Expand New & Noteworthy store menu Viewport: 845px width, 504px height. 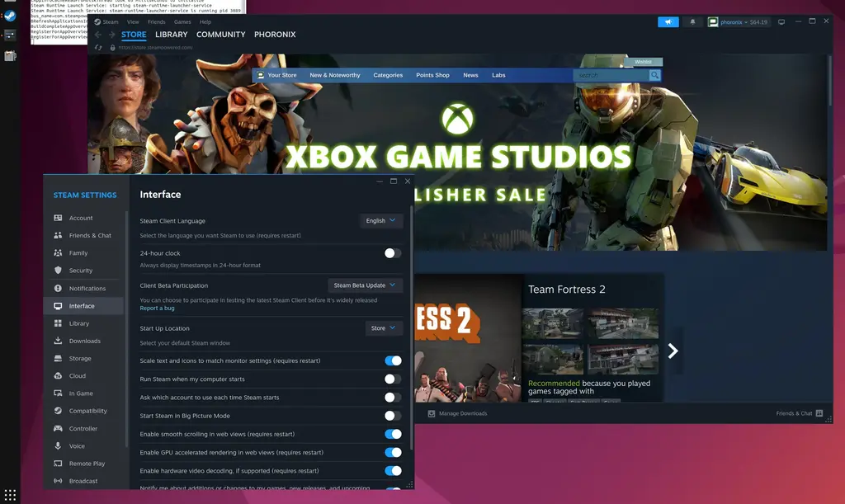(x=335, y=75)
